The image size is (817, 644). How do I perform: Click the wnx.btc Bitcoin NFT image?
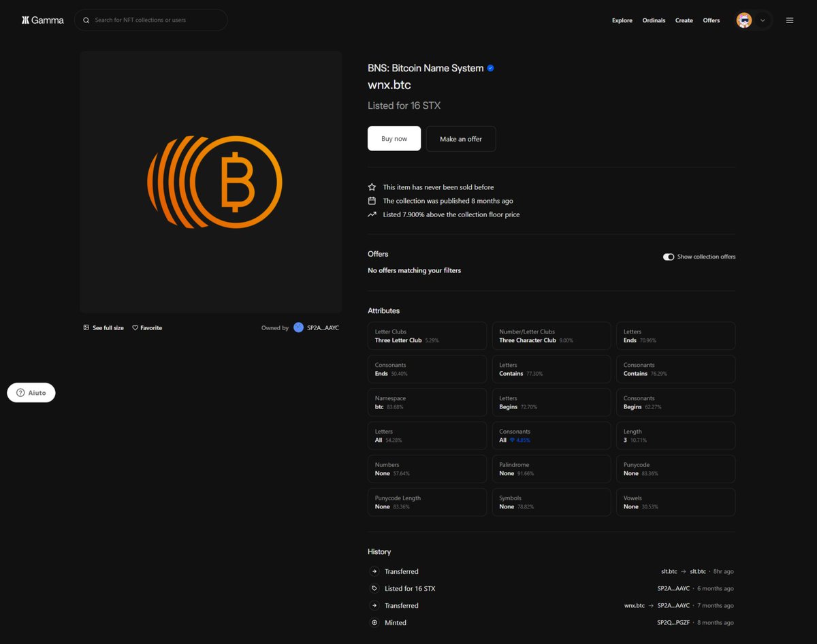pyautogui.click(x=211, y=182)
